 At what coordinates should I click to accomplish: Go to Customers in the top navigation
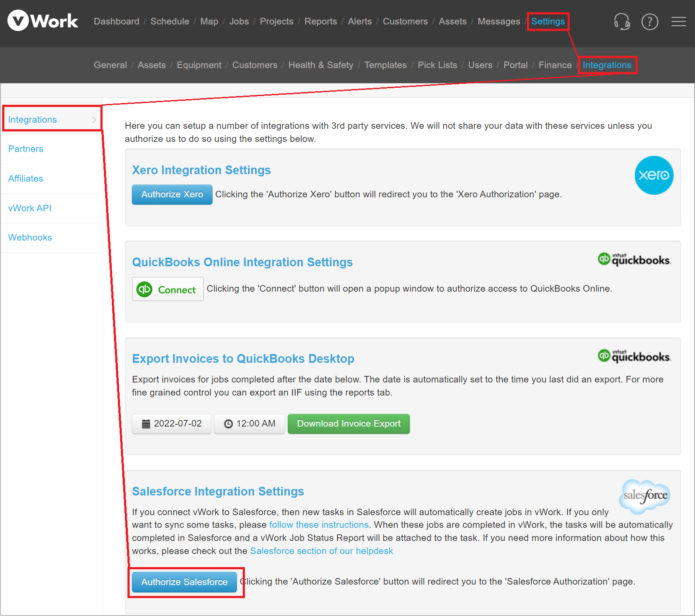(405, 21)
